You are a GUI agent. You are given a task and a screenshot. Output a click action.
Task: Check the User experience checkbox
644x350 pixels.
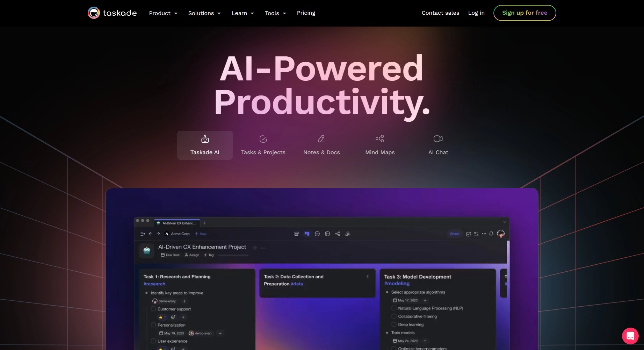pyautogui.click(x=153, y=341)
